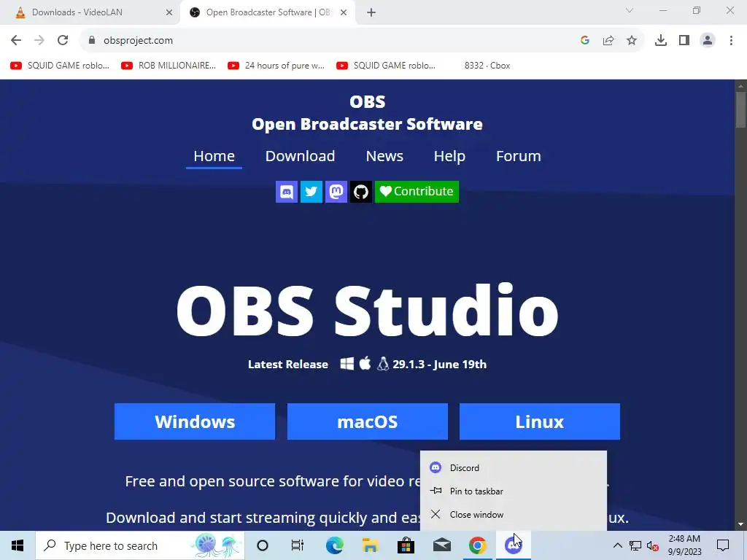Open Task View on taskbar

coord(298,545)
